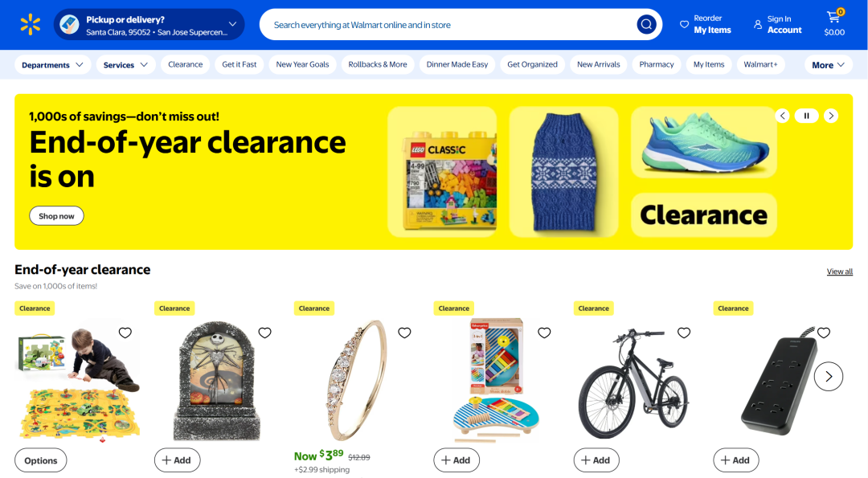Click the Walmart spark logo
Image resolution: width=868 pixels, height=478 pixels.
click(x=31, y=24)
